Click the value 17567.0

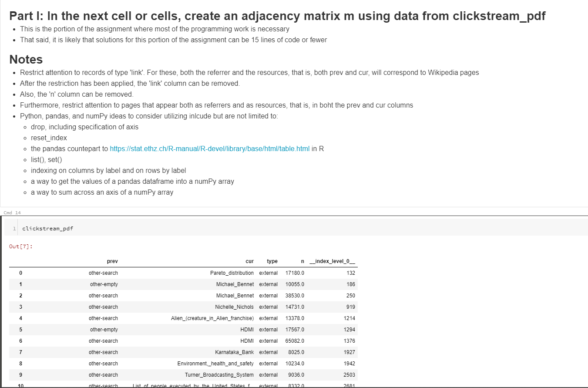tap(295, 330)
